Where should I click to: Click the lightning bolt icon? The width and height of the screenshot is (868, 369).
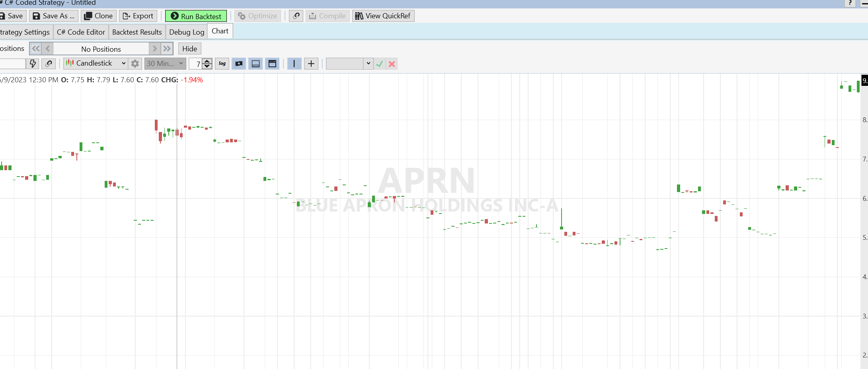click(x=33, y=64)
